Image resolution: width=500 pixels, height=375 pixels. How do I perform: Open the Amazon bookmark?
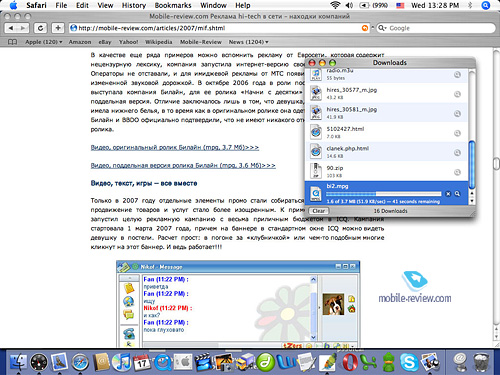[x=80, y=42]
